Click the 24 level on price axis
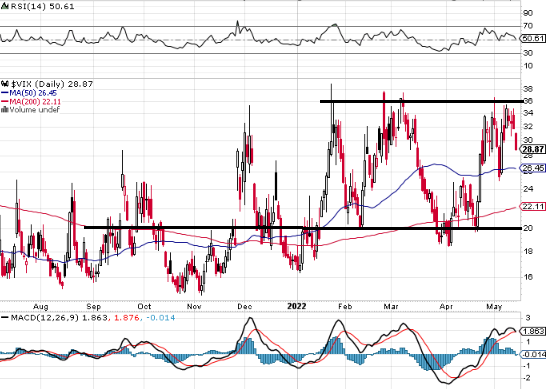The width and height of the screenshot is (551, 389). point(528,189)
